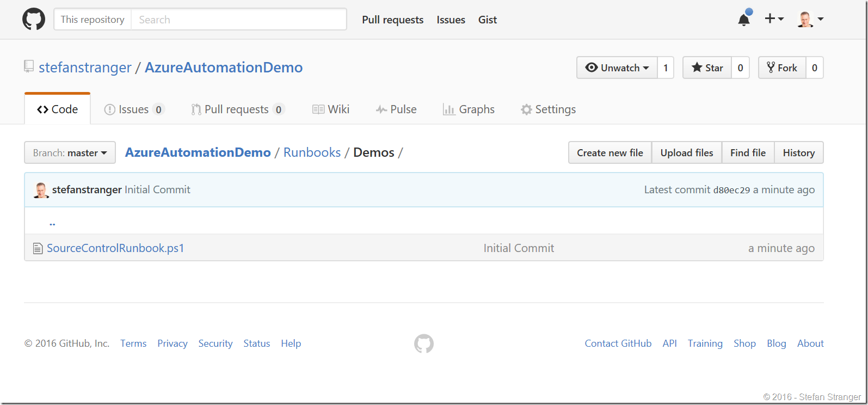Open the notifications bell icon
Image resolution: width=868 pixels, height=405 pixels.
[744, 19]
